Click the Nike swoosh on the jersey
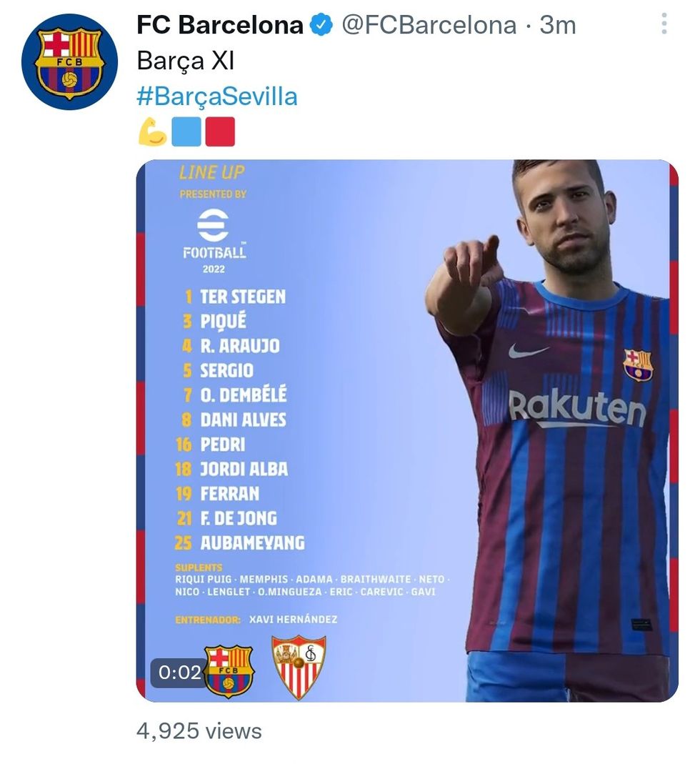This screenshot has height=764, width=700. pos(529,350)
